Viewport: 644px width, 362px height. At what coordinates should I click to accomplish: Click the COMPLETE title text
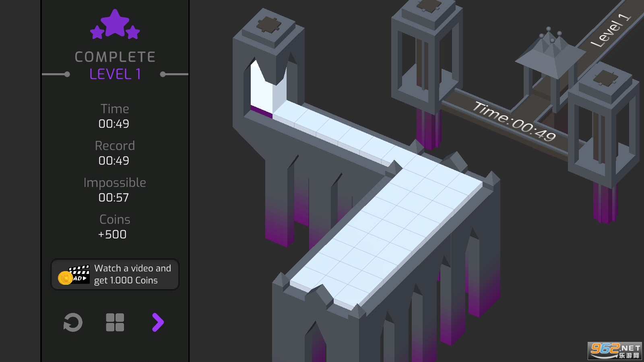[115, 57]
